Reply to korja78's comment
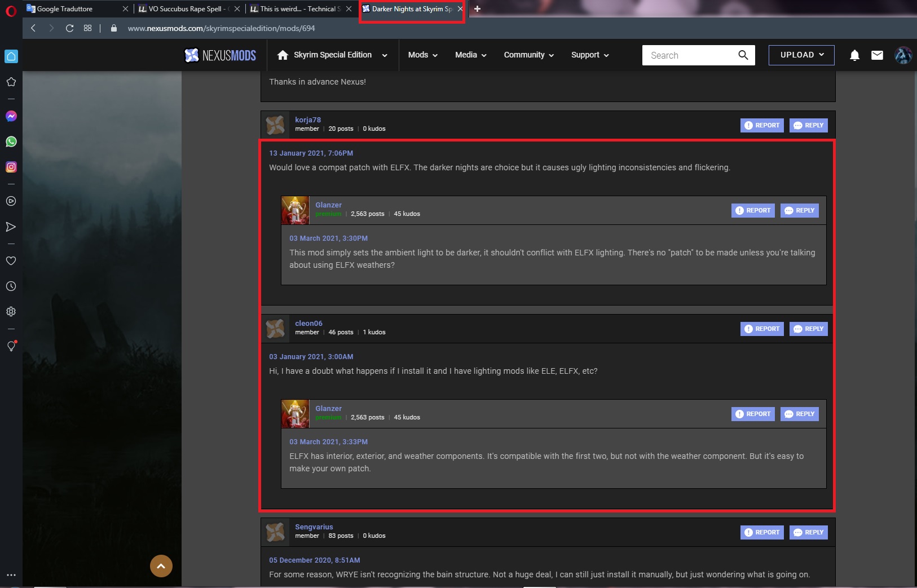 809,125
